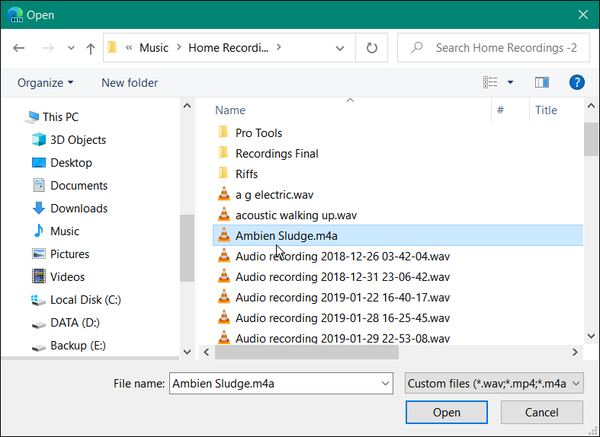600x437 pixels.
Task: Go up one folder level
Action: click(90, 48)
